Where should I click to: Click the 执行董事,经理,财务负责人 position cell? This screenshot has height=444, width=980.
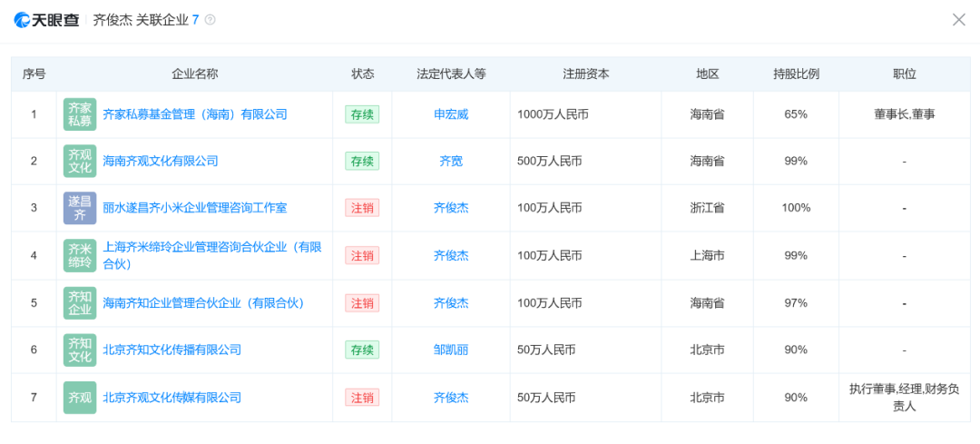pyautogui.click(x=905, y=398)
